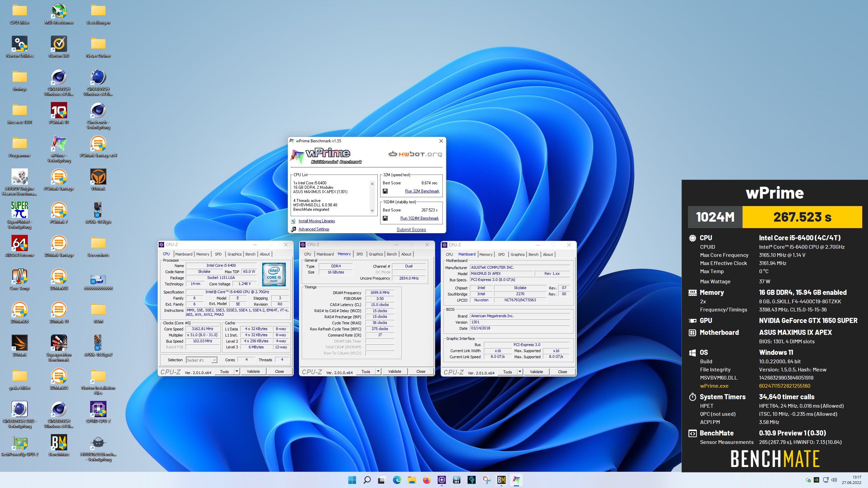Open the Norton 360 desktop icon

tap(59, 47)
